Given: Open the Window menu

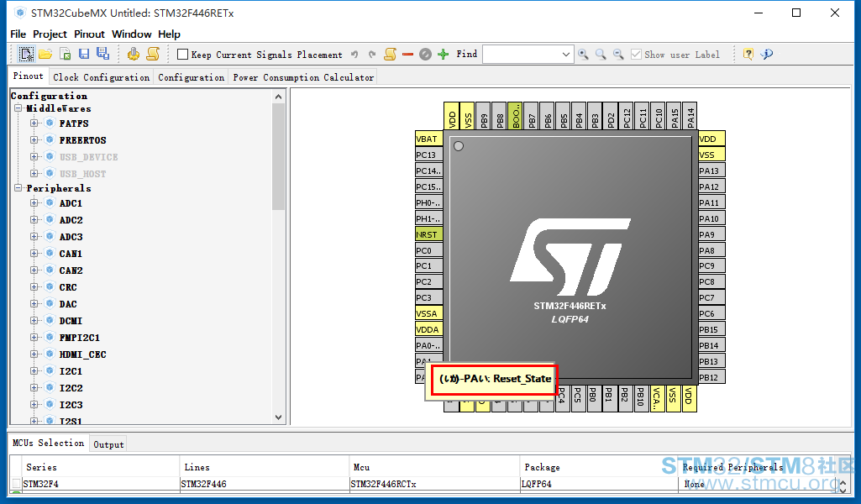Looking at the screenshot, I should click(x=131, y=34).
